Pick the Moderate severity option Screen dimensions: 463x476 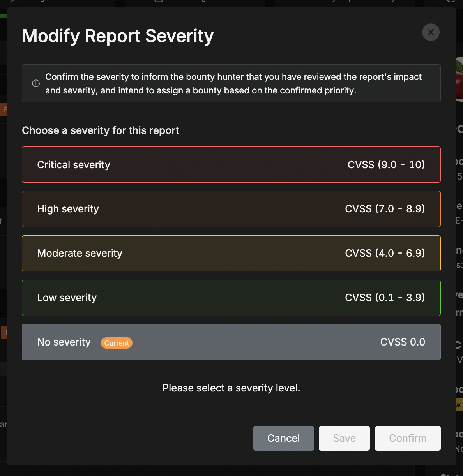pyautogui.click(x=231, y=254)
